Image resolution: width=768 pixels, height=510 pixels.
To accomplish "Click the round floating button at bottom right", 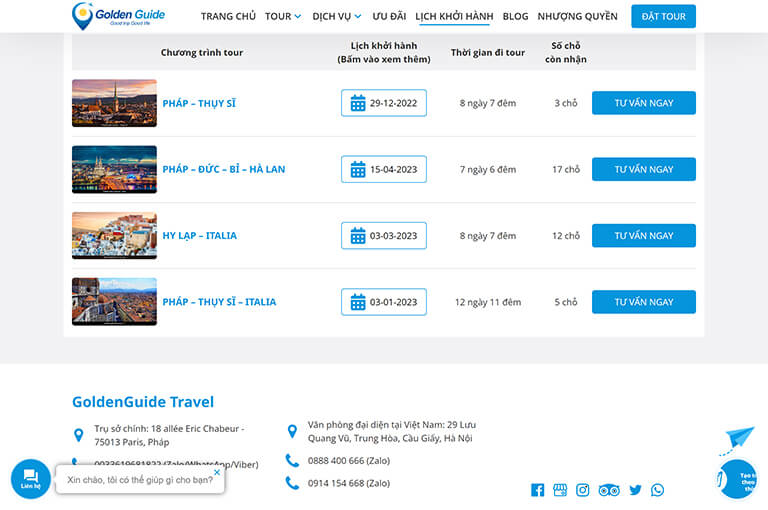I will [x=737, y=479].
